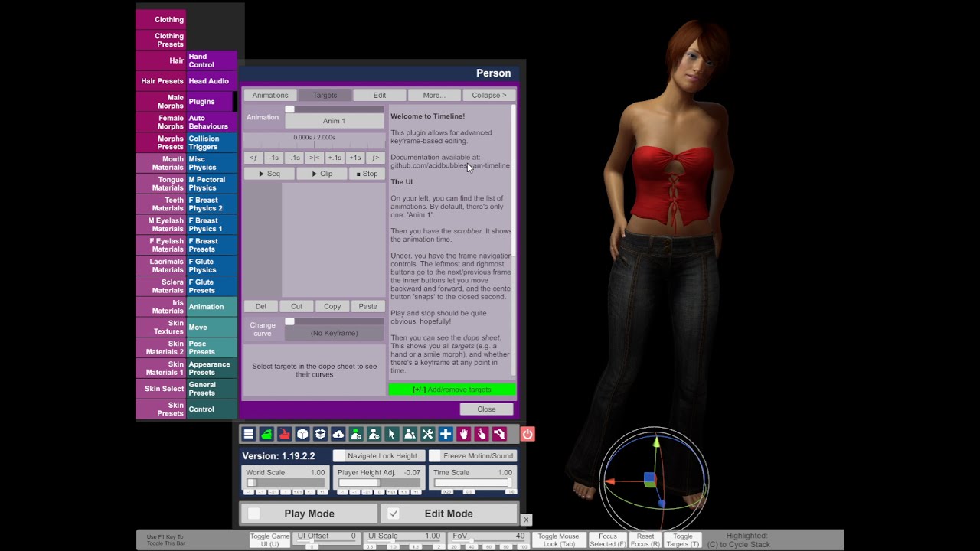The height and width of the screenshot is (551, 980).
Task: Open the Head Audio tab
Action: pyautogui.click(x=211, y=81)
